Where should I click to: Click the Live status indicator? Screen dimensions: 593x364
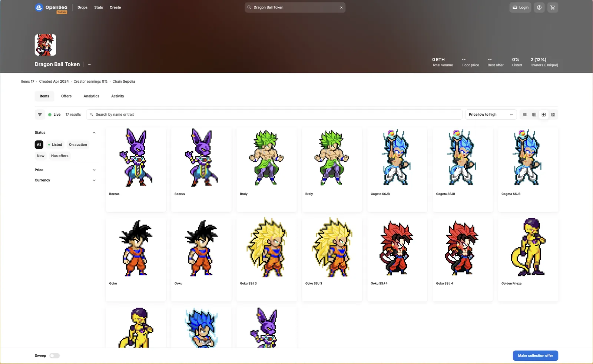pyautogui.click(x=54, y=115)
